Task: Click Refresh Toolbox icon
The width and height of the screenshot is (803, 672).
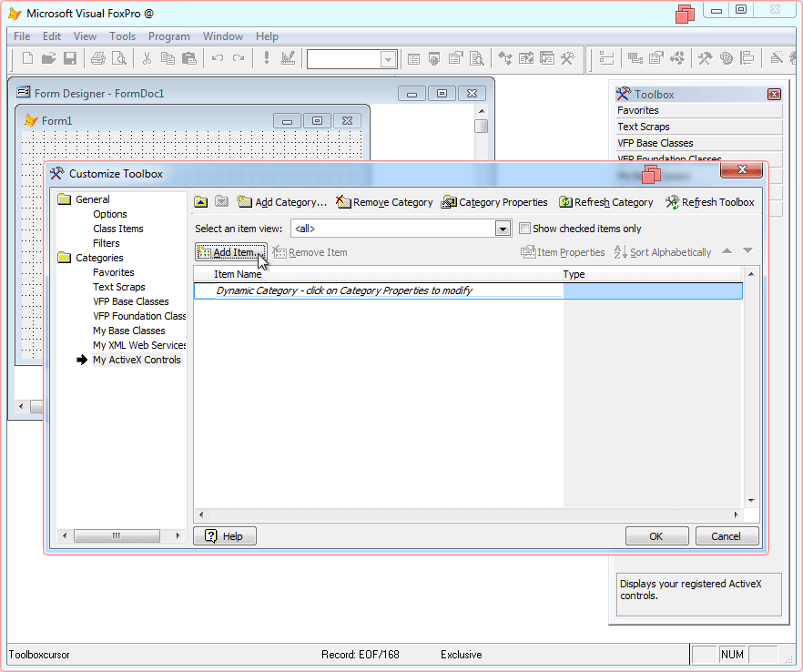Action: tap(673, 202)
